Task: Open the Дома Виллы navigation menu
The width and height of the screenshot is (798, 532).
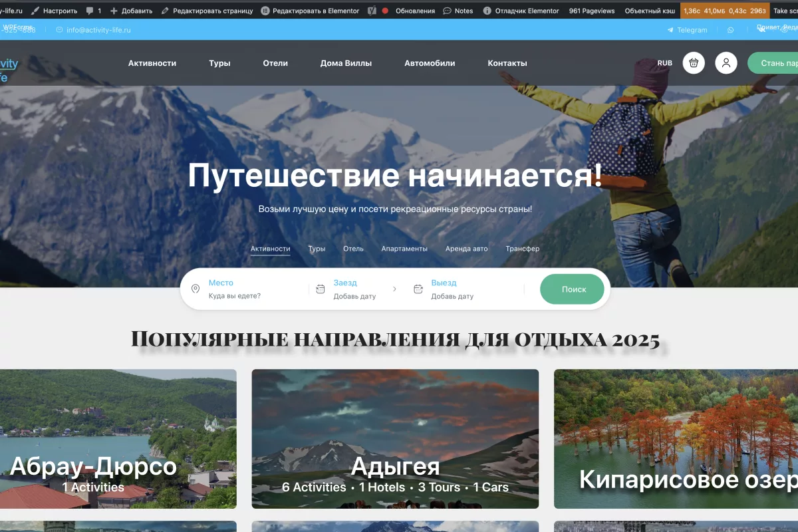Action: pos(346,63)
